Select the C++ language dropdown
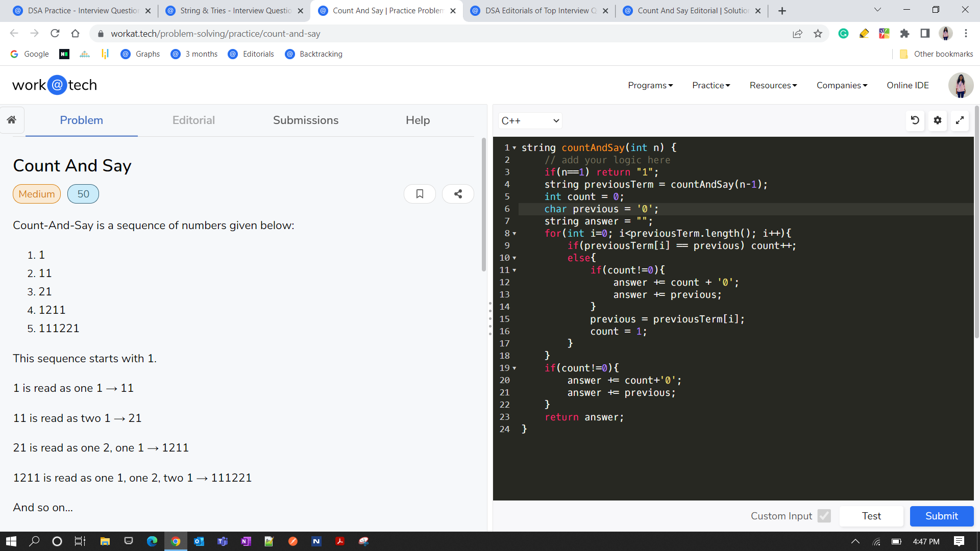 [529, 120]
